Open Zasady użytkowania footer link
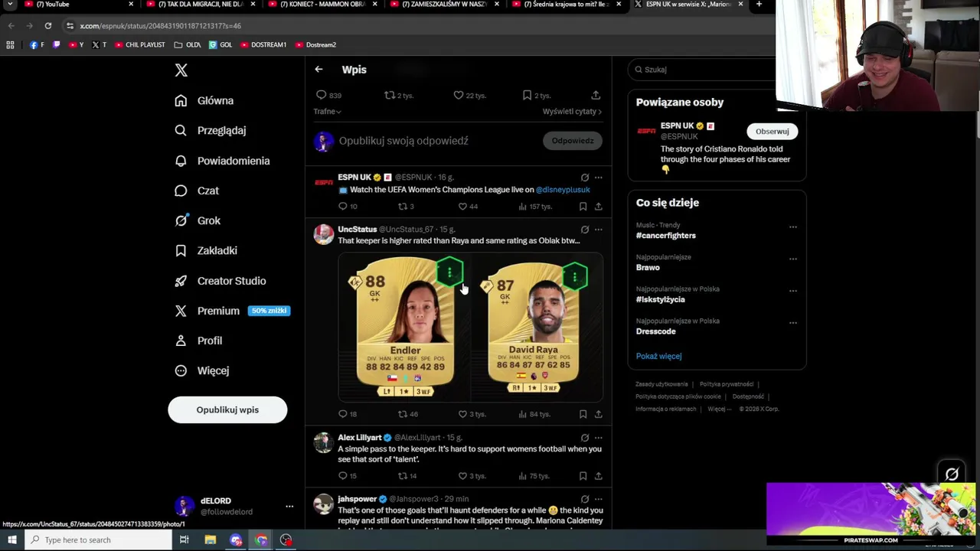This screenshot has height=551, width=980. tap(661, 384)
